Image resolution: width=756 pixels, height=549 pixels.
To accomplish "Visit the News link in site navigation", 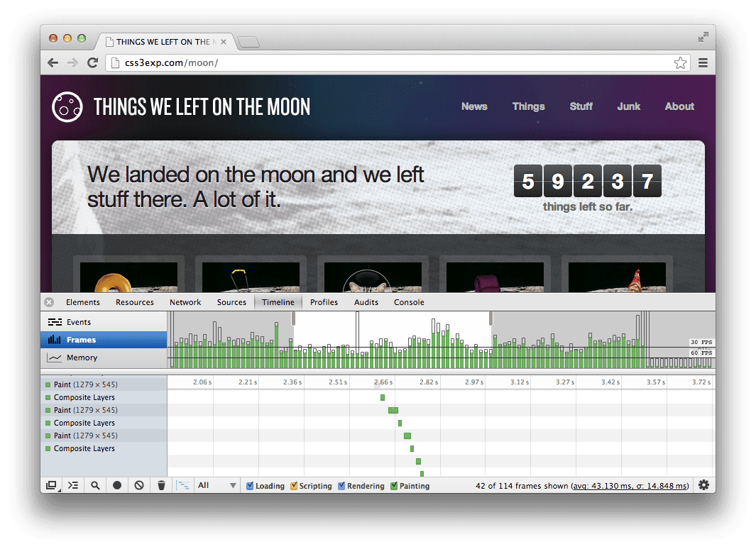I will (x=474, y=106).
